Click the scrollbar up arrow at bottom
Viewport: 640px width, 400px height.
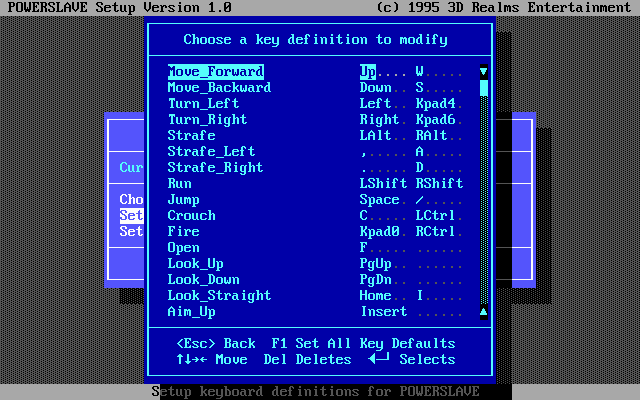(x=484, y=312)
